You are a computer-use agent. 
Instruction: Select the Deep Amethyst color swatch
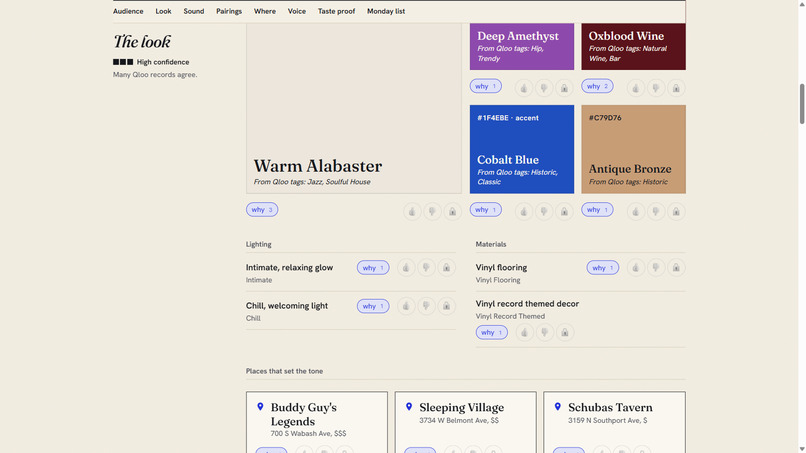tap(522, 46)
